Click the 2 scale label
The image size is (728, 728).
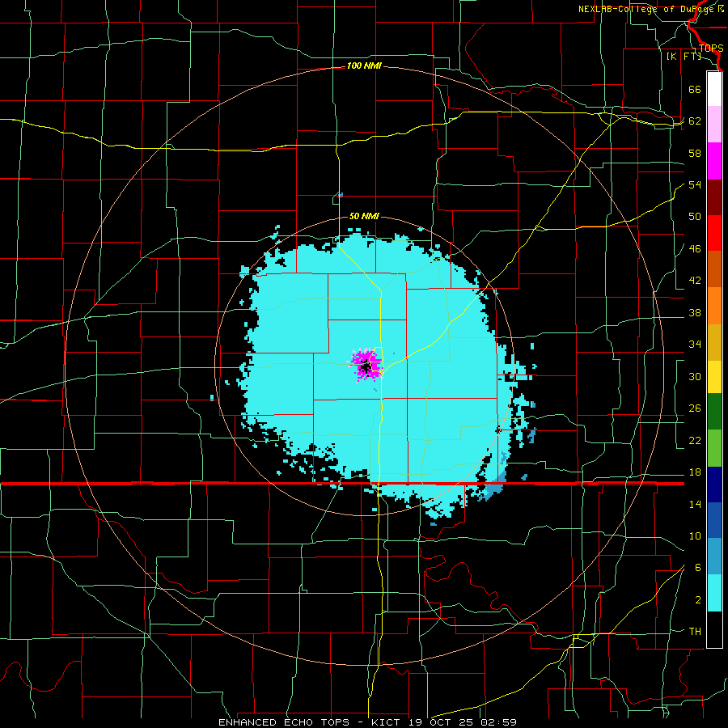point(697,600)
